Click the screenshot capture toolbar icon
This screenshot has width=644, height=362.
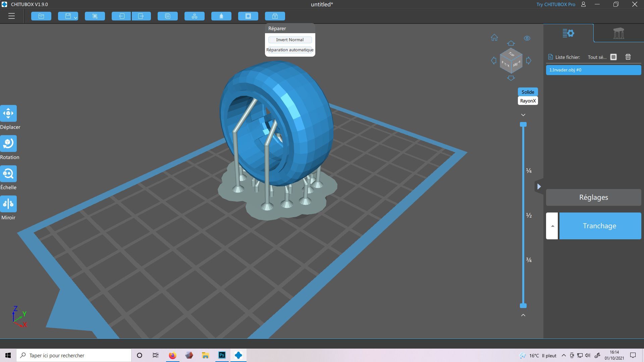(x=95, y=16)
